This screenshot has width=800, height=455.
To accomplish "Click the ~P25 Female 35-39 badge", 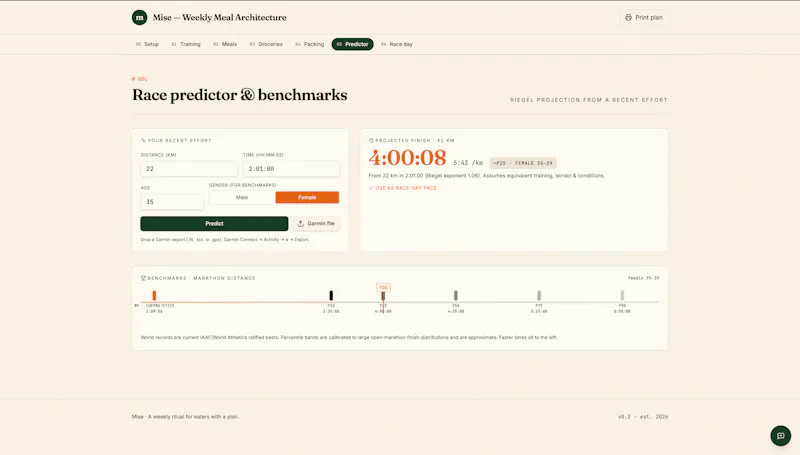I will coord(523,163).
